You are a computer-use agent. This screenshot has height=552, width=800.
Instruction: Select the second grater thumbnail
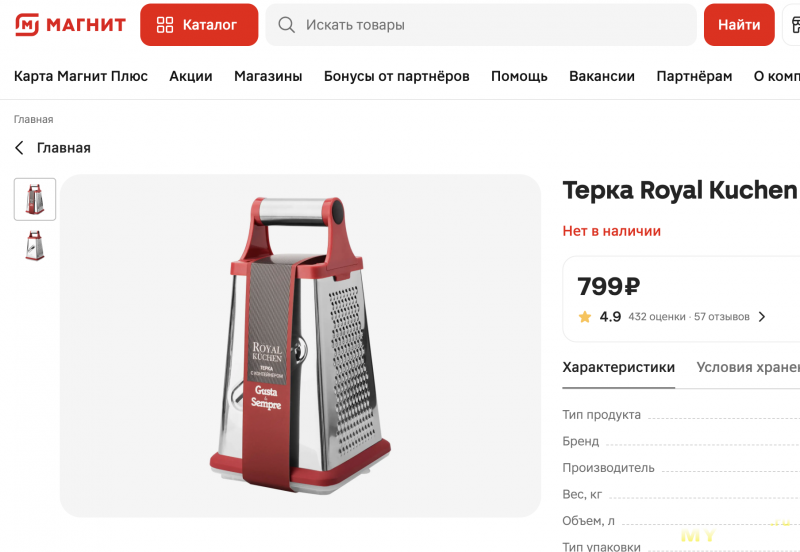(35, 245)
